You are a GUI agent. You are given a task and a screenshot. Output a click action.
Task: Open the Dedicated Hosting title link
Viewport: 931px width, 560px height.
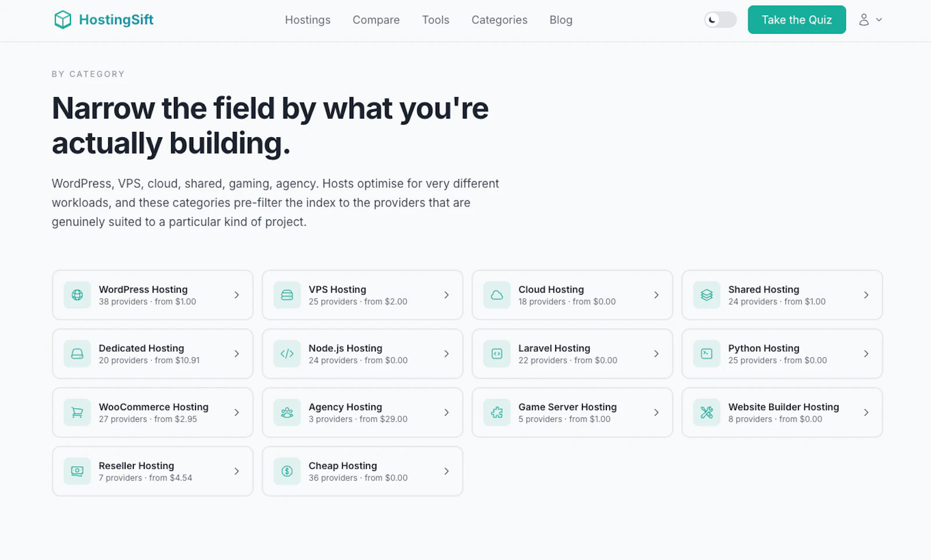pyautogui.click(x=141, y=348)
